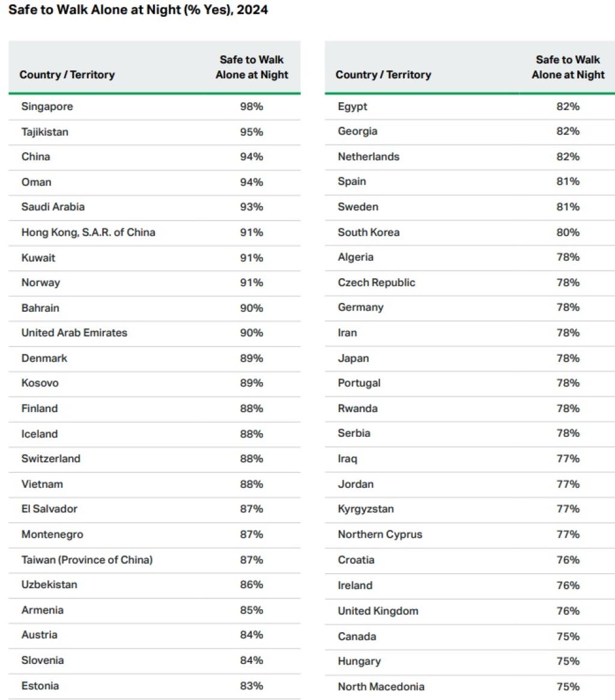The image size is (615, 700).
Task: Select the Czech Republic entry
Action: coord(377,282)
